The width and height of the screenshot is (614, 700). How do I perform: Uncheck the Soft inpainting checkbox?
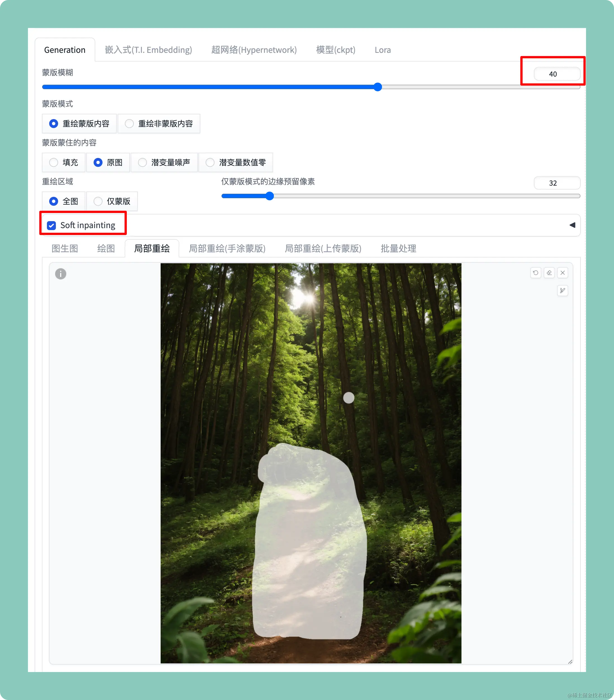[x=52, y=225]
